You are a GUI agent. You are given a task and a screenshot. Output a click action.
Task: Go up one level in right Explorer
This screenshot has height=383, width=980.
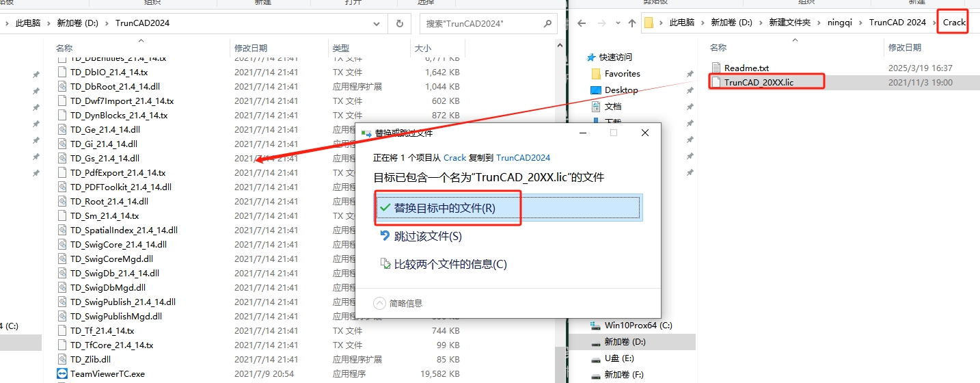(631, 23)
